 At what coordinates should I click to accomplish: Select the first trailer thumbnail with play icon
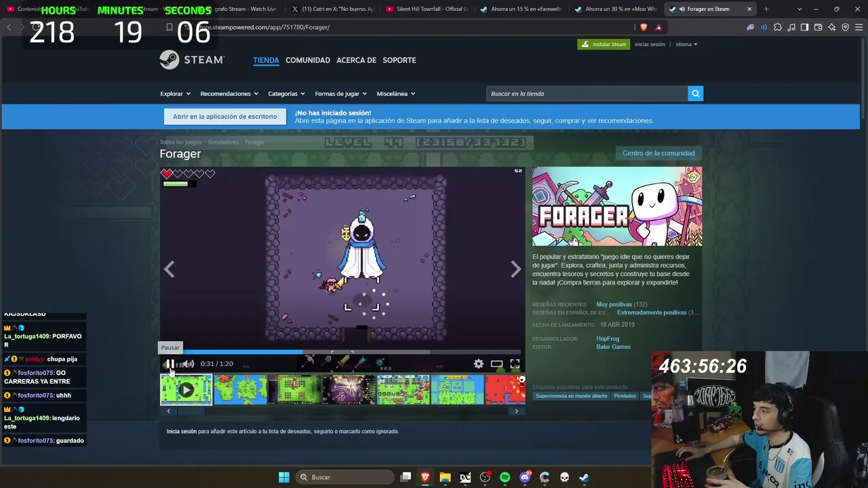pyautogui.click(x=186, y=390)
